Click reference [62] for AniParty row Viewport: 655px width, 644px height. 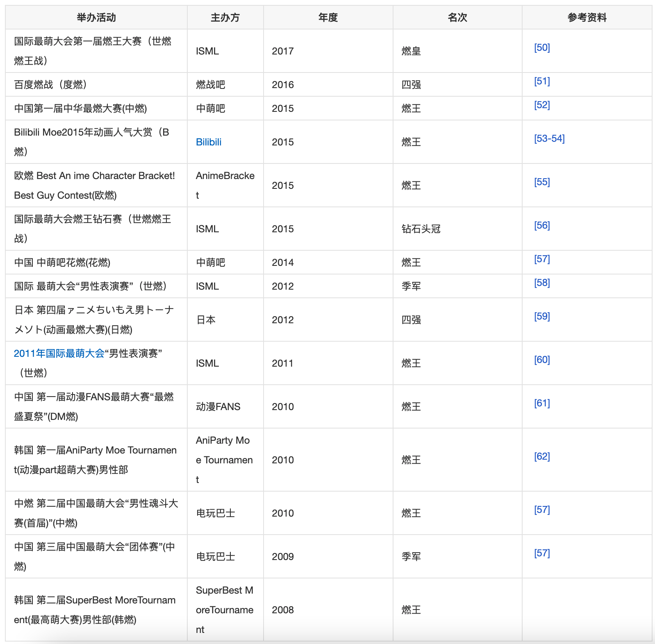[x=541, y=456]
